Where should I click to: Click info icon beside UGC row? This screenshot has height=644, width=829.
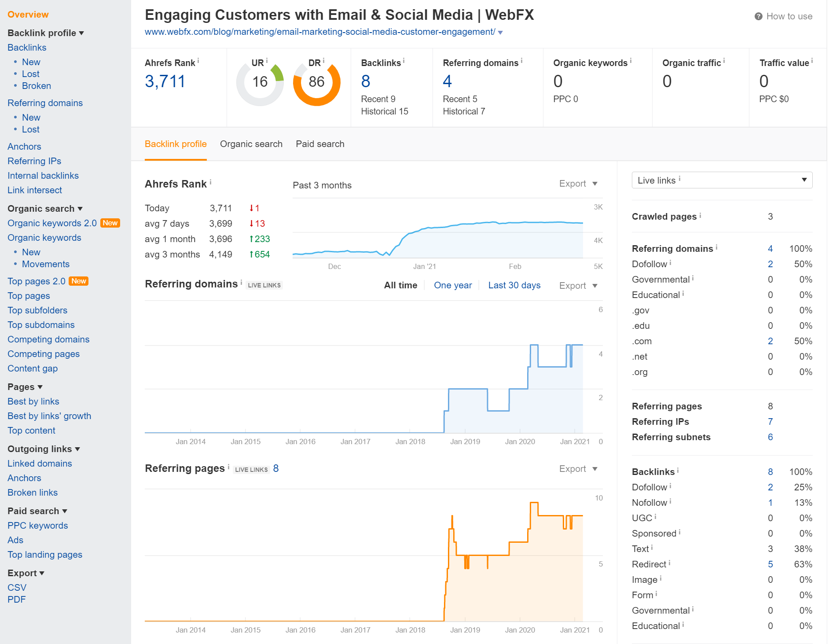tap(655, 517)
